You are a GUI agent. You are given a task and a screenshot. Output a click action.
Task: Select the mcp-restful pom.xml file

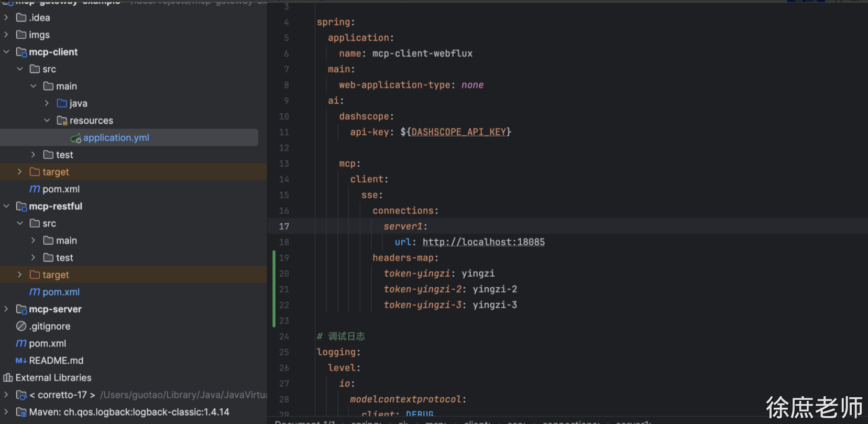61,292
